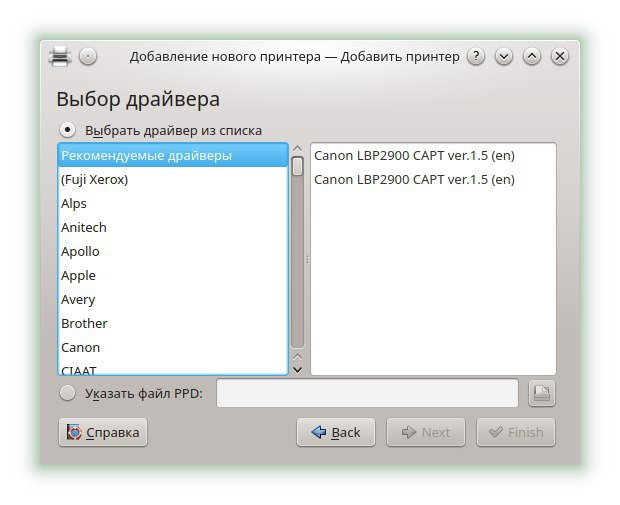Click the Next button
Screen dimensions: 620x505
click(x=426, y=432)
